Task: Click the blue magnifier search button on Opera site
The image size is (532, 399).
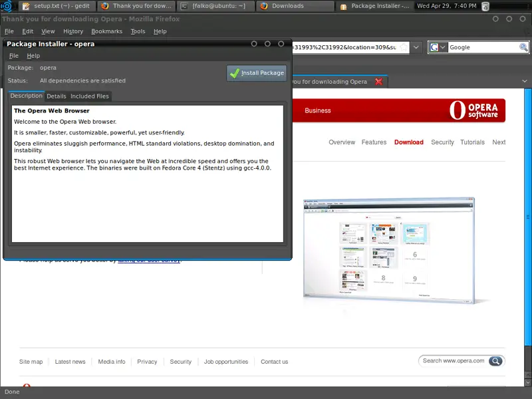Action: click(x=495, y=361)
